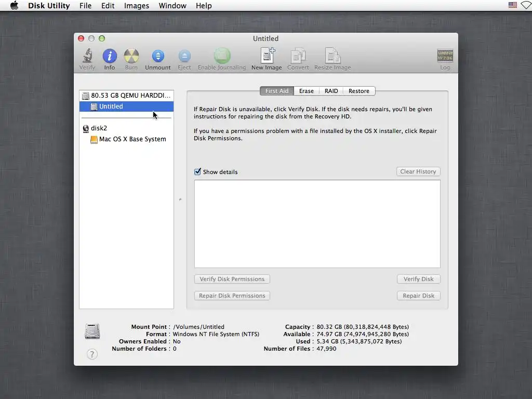Screen dimensions: 532x399
Task: Click the Repair Disk button
Action: coord(419,296)
